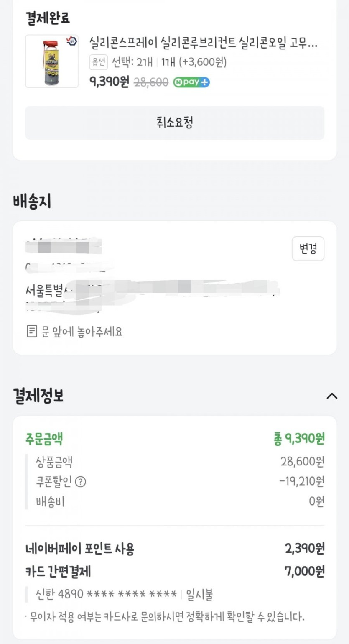Collapse the 결제정보 section with the chevron
This screenshot has height=644, width=349.
click(332, 396)
